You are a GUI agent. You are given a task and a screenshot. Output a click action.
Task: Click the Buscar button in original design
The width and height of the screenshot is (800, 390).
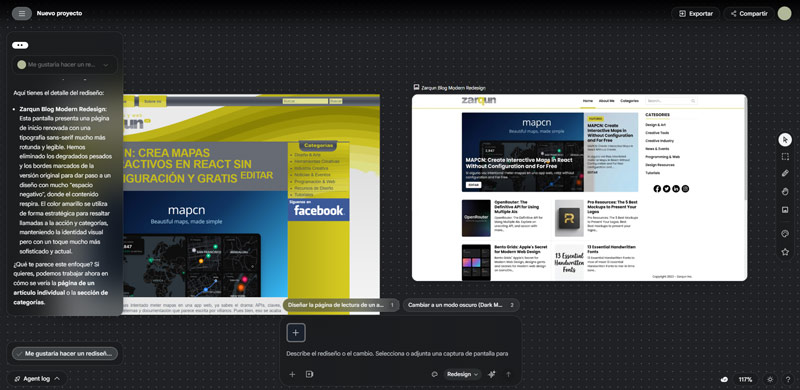click(335, 101)
